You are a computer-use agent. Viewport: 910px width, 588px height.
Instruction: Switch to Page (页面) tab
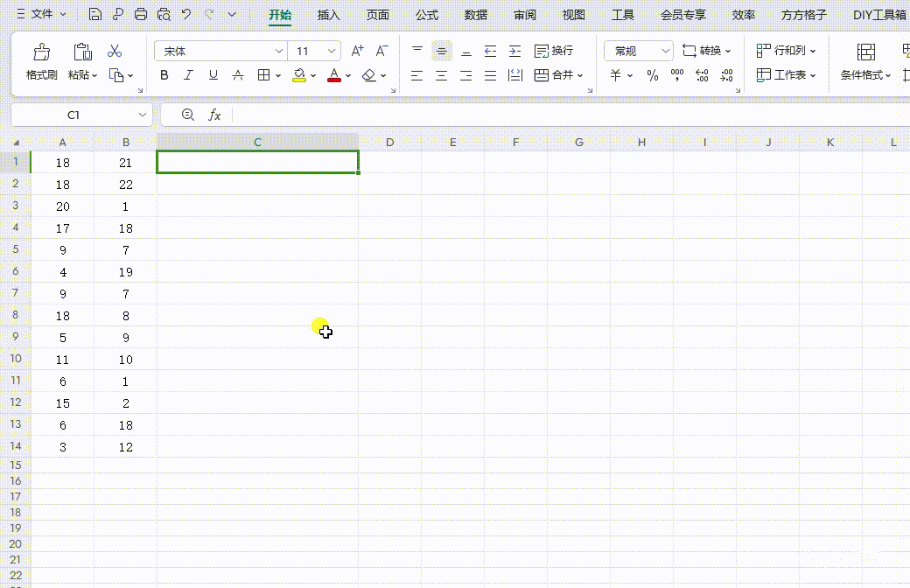click(x=378, y=15)
